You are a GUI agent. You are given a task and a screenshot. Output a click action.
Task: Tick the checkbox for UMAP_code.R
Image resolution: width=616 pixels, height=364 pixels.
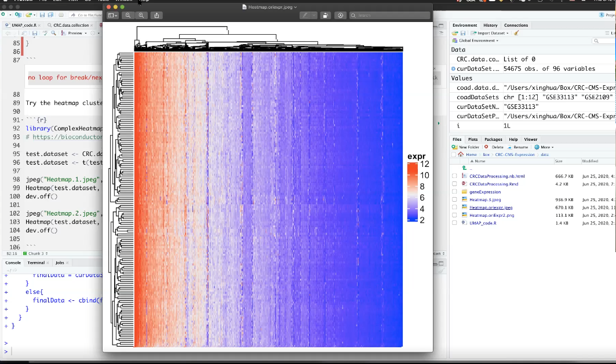click(x=454, y=223)
